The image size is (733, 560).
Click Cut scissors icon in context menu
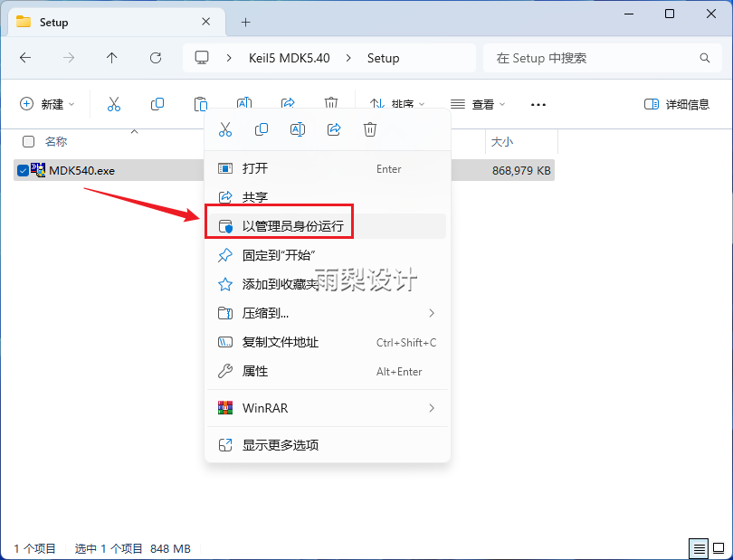pos(224,129)
